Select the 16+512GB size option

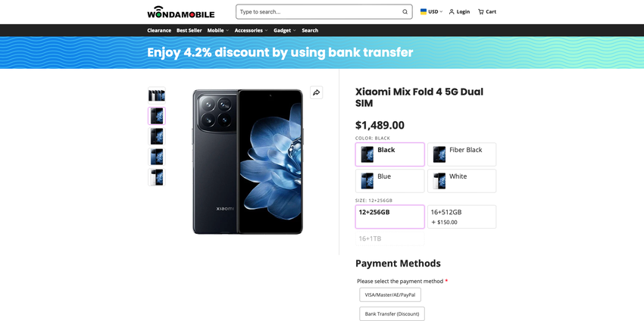pyautogui.click(x=461, y=217)
